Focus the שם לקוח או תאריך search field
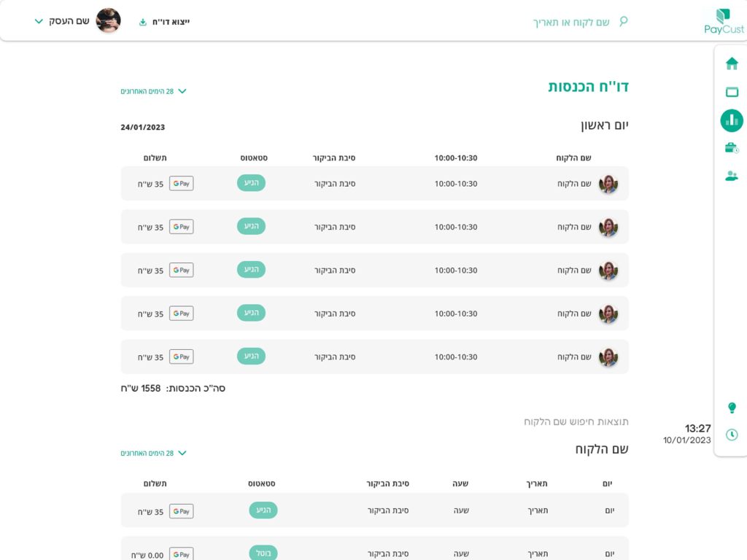The height and width of the screenshot is (560, 747). pyautogui.click(x=570, y=22)
